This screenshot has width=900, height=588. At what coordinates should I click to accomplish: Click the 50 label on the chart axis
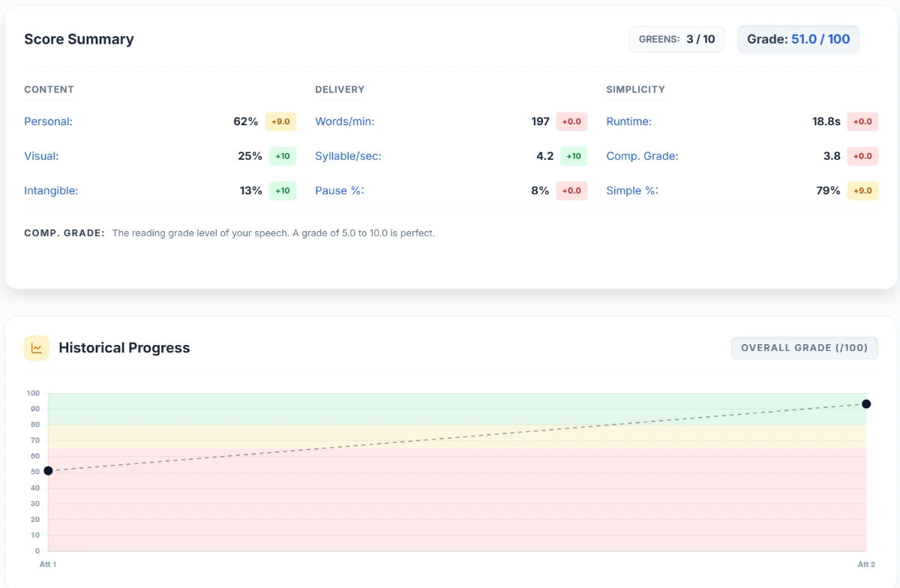[x=35, y=472]
